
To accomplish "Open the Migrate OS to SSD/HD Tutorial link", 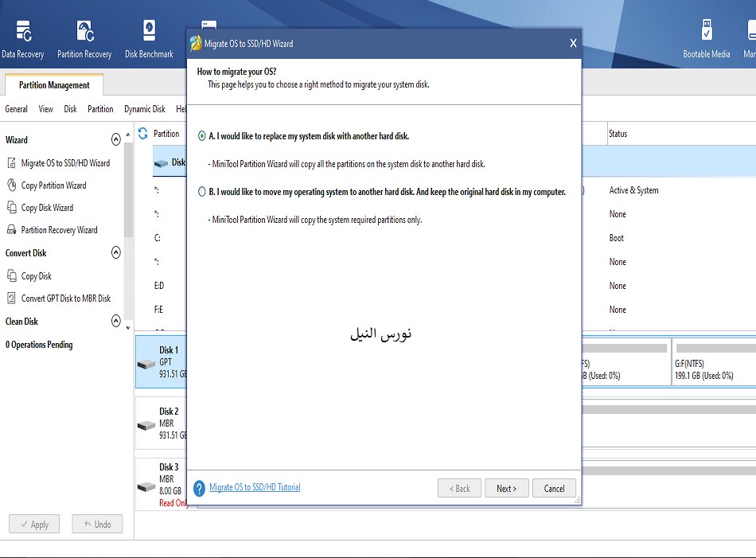I will click(255, 487).
